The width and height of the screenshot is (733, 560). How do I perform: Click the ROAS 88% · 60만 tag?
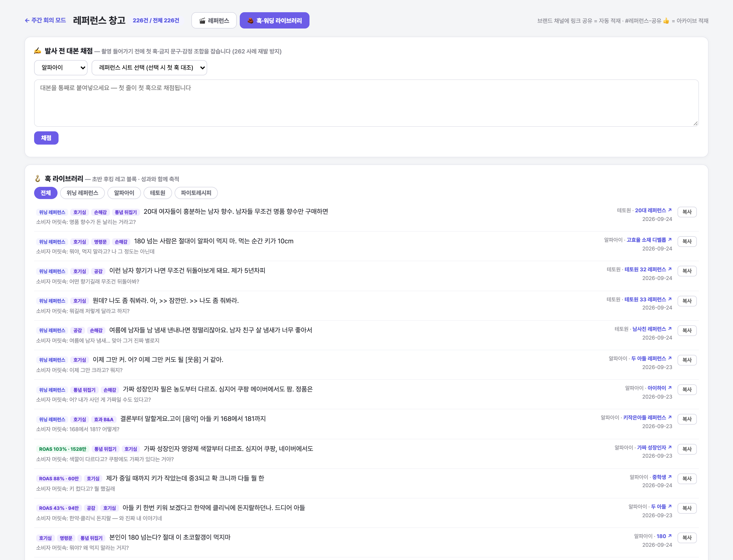(59, 479)
